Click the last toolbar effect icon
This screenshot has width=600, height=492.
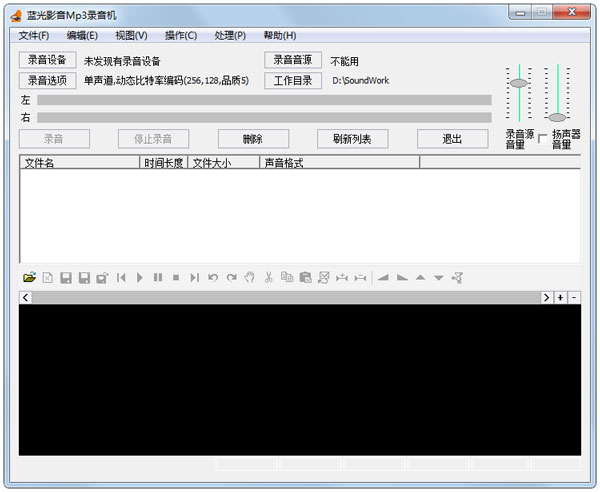[457, 277]
